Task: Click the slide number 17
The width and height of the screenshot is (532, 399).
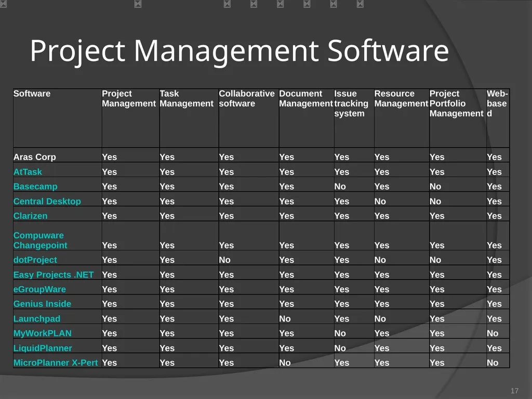Action: (514, 391)
